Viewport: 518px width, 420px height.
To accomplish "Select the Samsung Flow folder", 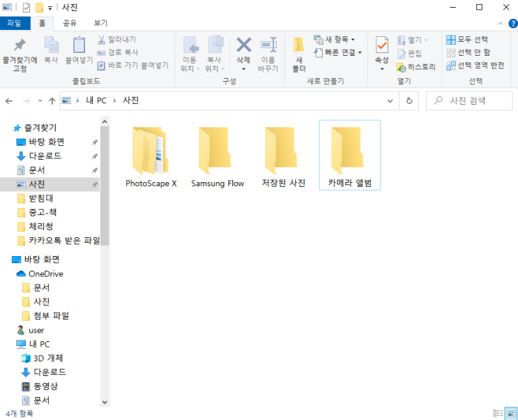I will [218, 156].
